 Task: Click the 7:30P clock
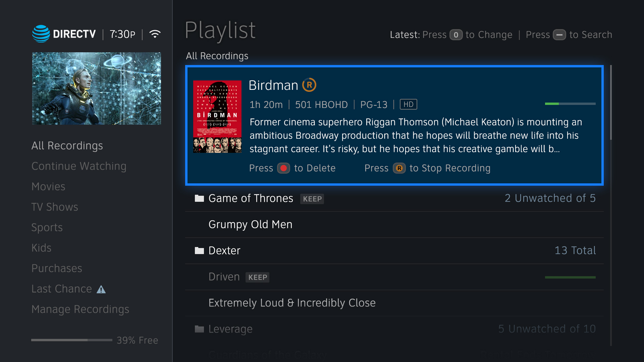tap(122, 34)
